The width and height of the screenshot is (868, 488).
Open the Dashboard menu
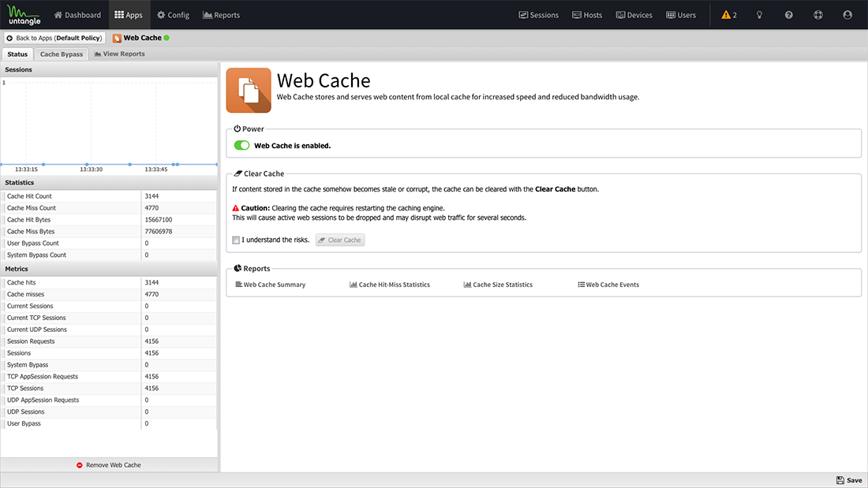[77, 15]
